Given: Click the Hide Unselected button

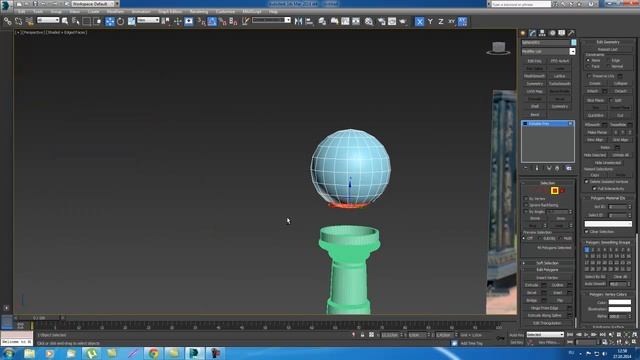Looking at the screenshot, I should (x=608, y=162).
